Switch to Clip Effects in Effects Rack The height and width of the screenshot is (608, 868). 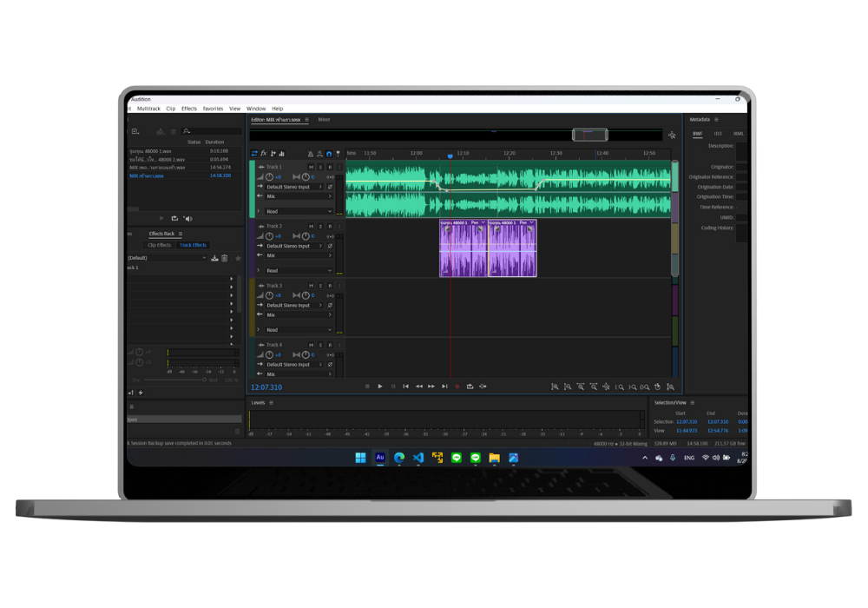click(159, 245)
